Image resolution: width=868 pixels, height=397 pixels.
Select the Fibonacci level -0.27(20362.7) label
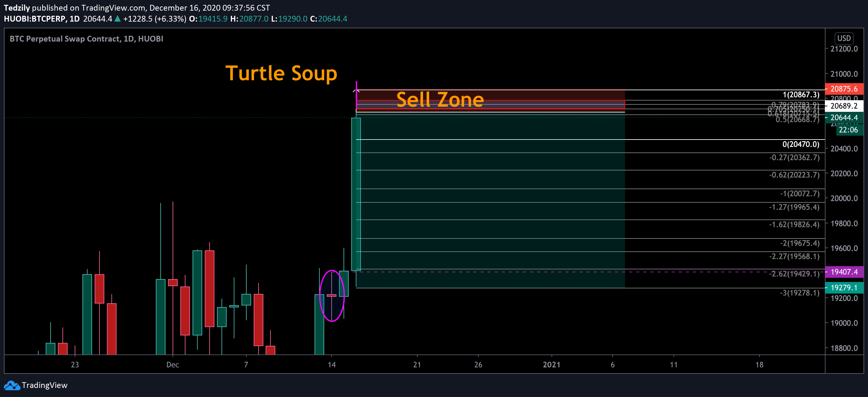point(795,158)
